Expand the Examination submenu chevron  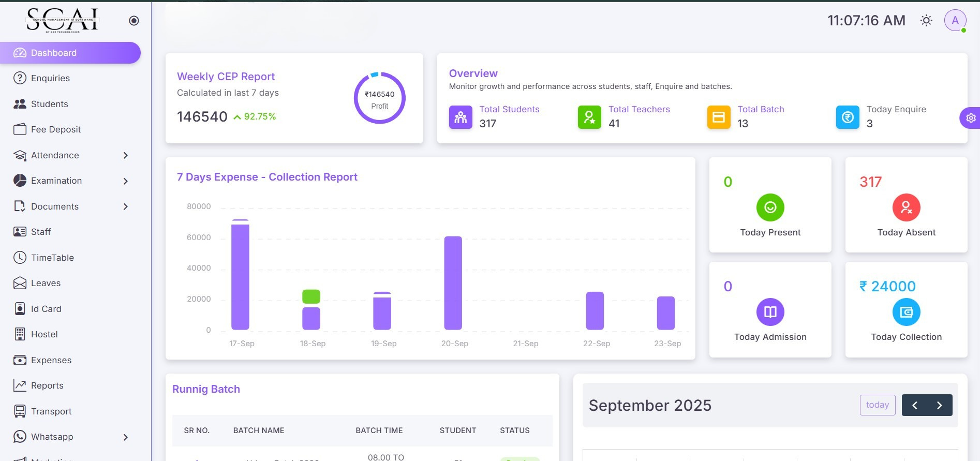[x=125, y=181]
